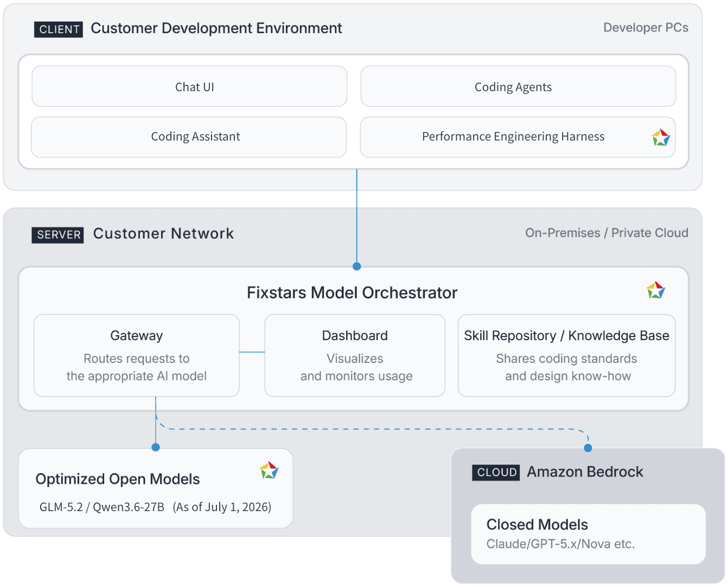Screen dimensions: 728x586
Task: Click the "Amazon Bedrock" heading
Action: click(585, 472)
